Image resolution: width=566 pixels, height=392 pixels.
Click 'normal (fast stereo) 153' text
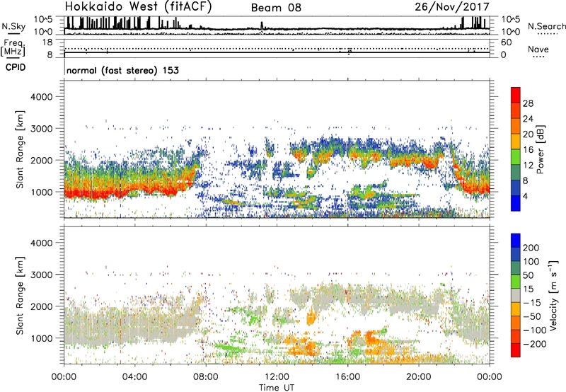(122, 70)
